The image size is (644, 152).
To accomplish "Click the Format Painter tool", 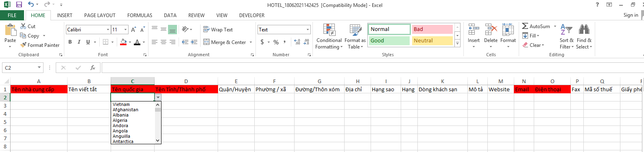I will pyautogui.click(x=40, y=45).
